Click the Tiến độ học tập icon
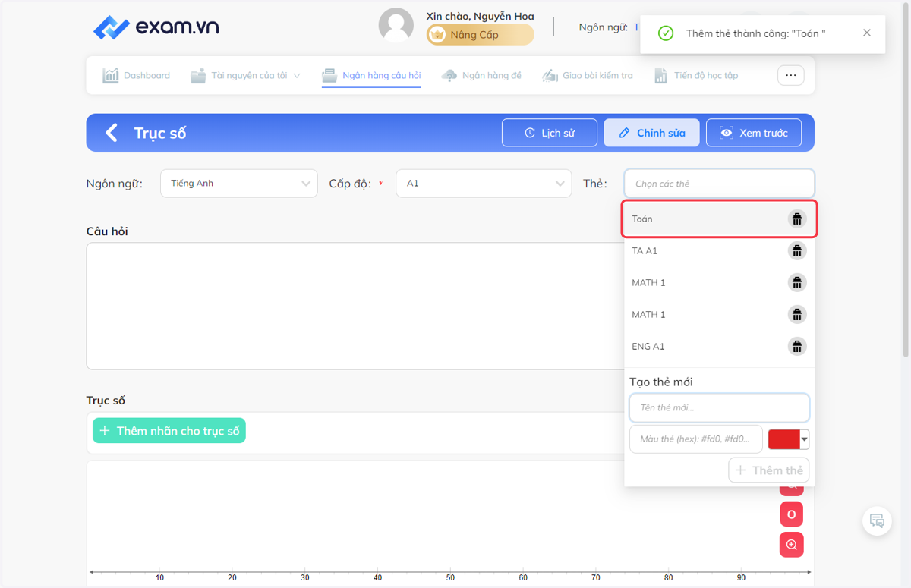 point(661,76)
